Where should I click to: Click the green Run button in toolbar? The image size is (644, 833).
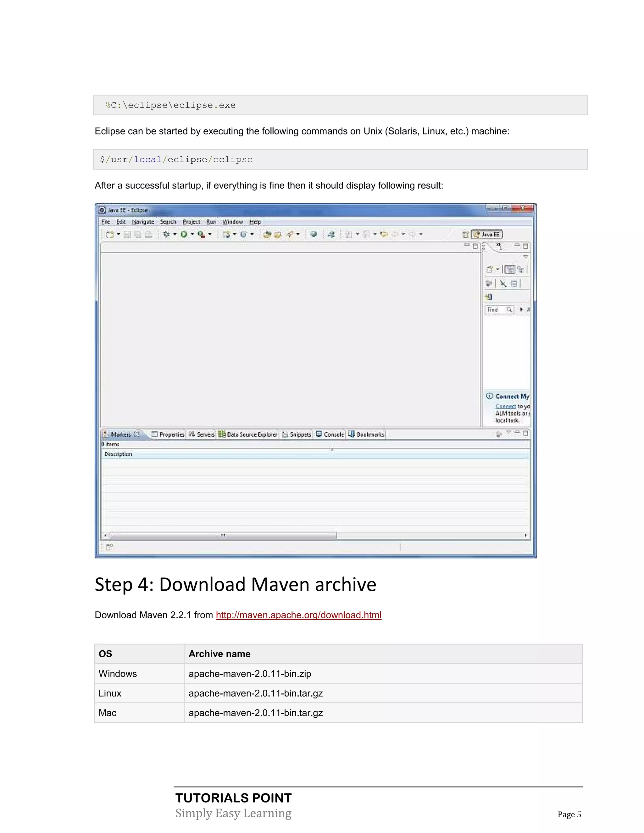pos(184,234)
